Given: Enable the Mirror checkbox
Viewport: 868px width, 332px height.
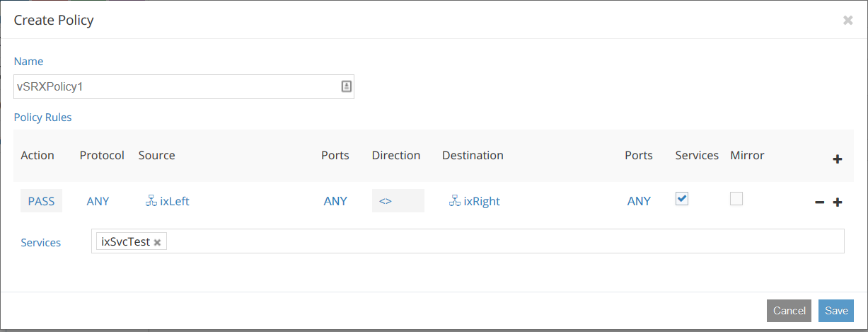Looking at the screenshot, I should point(736,199).
